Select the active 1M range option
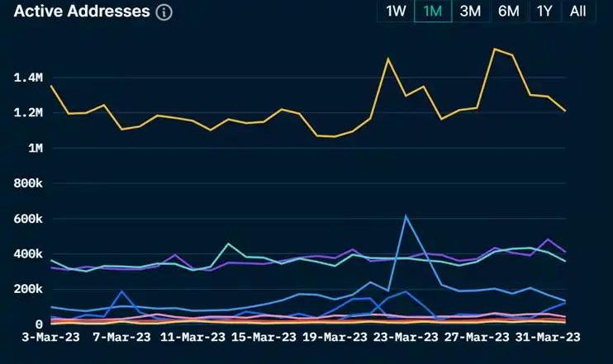Viewport: 613px width, 364px height. [432, 12]
